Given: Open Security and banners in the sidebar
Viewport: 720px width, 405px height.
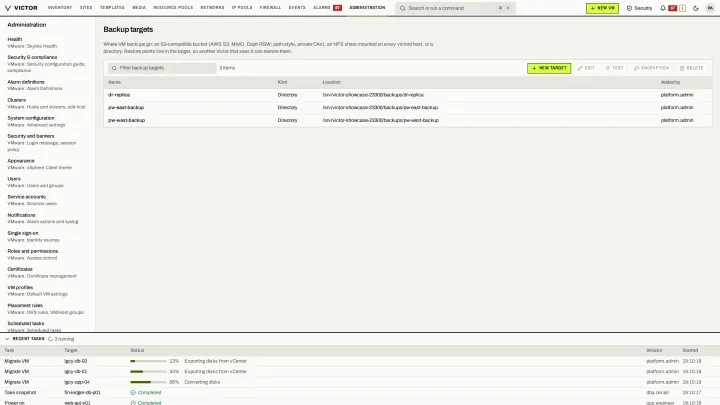Looking at the screenshot, I should coord(47,143).
